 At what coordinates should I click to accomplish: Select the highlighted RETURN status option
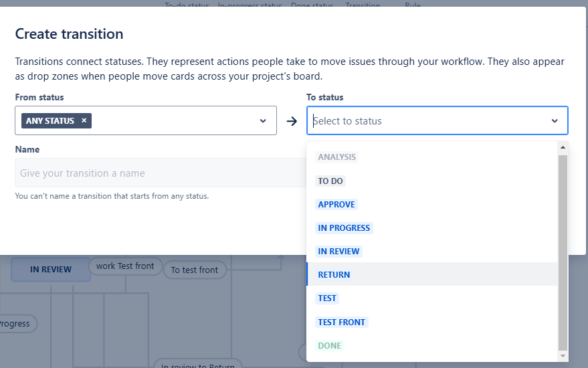(x=432, y=274)
